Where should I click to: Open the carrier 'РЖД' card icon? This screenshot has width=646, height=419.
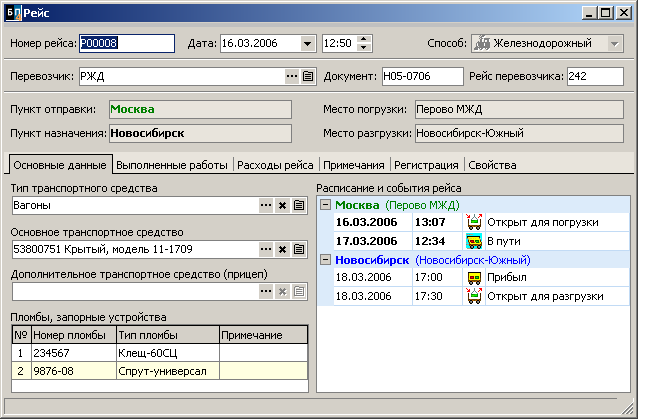pyautogui.click(x=308, y=76)
